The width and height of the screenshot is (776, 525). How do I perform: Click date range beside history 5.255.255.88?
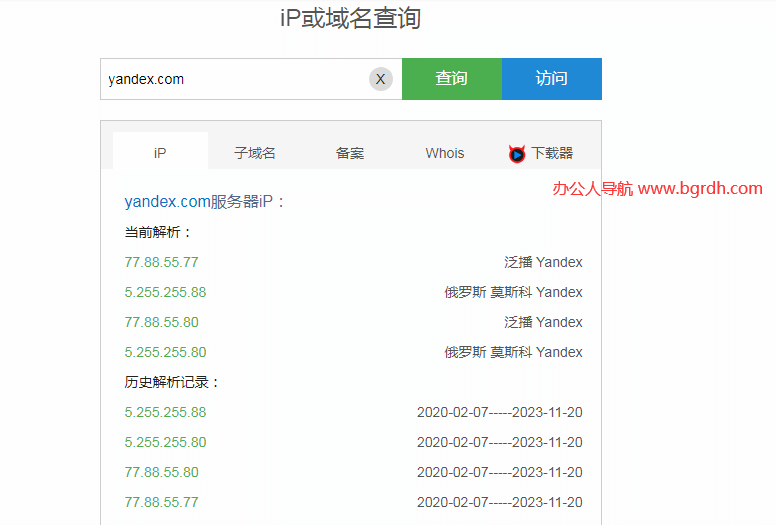click(x=499, y=412)
